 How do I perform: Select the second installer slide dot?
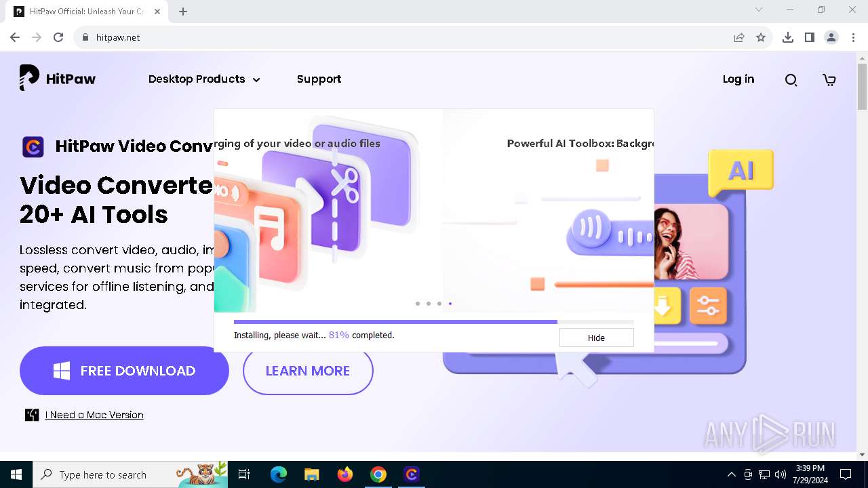pyautogui.click(x=429, y=304)
